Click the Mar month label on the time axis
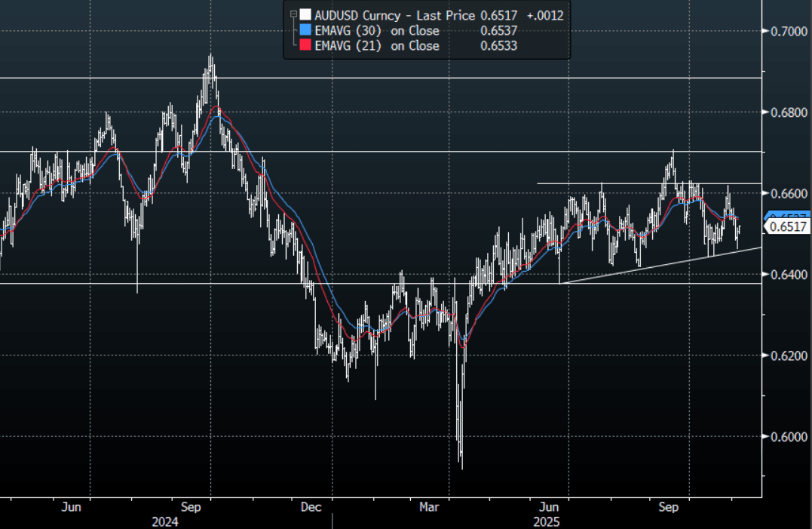The height and width of the screenshot is (529, 812). pos(431,508)
